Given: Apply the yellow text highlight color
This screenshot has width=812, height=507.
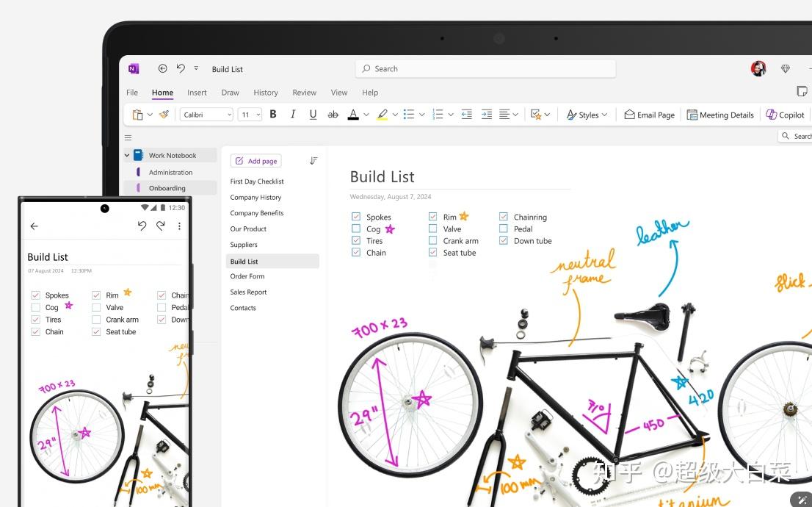Looking at the screenshot, I should click(383, 115).
